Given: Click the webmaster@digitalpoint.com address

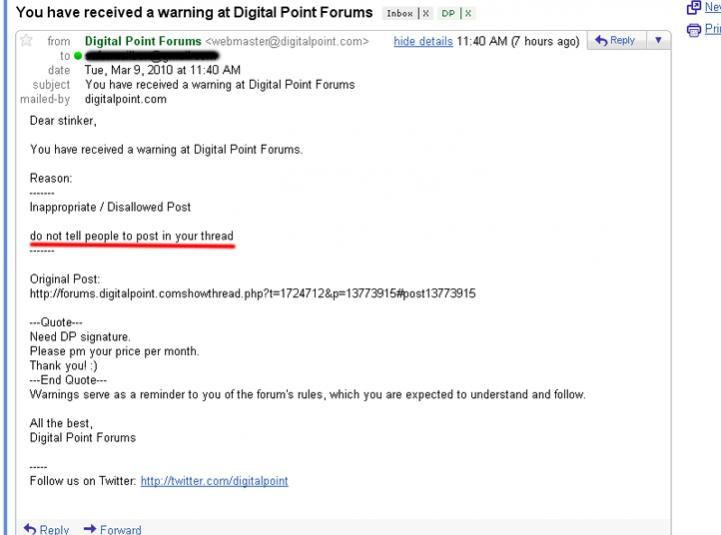Looking at the screenshot, I should pos(287,41).
